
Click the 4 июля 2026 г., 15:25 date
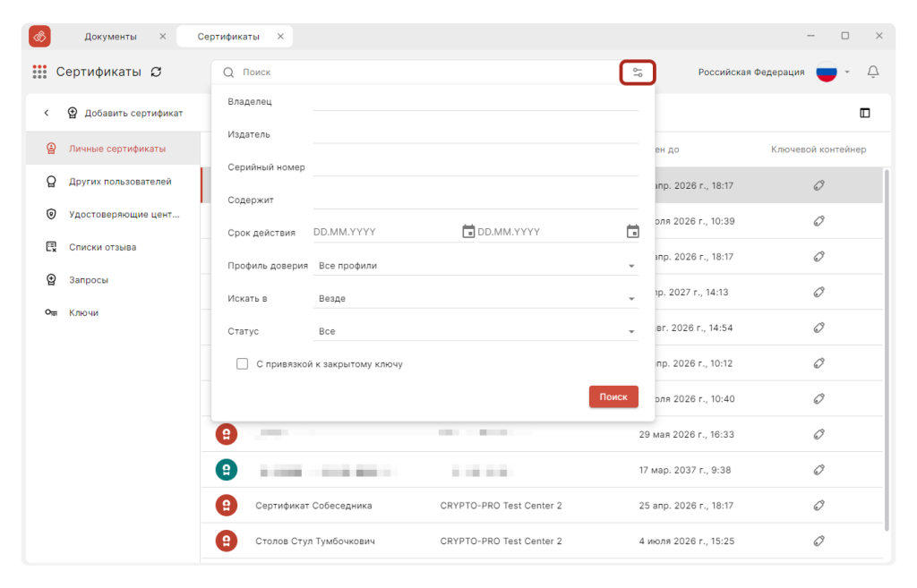pyautogui.click(x=687, y=541)
